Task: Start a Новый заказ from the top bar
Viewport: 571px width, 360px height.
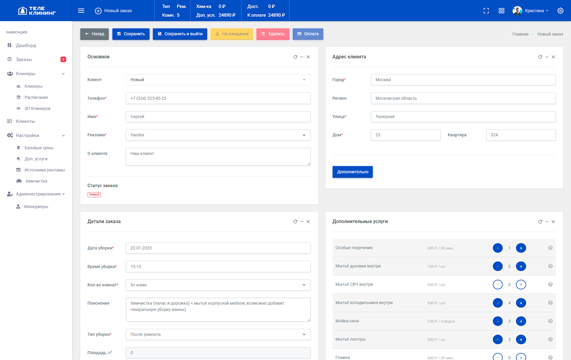Action: coord(113,11)
